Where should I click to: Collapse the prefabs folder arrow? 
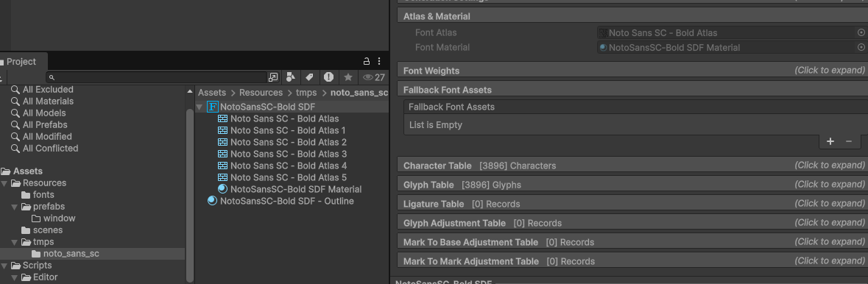tap(15, 207)
